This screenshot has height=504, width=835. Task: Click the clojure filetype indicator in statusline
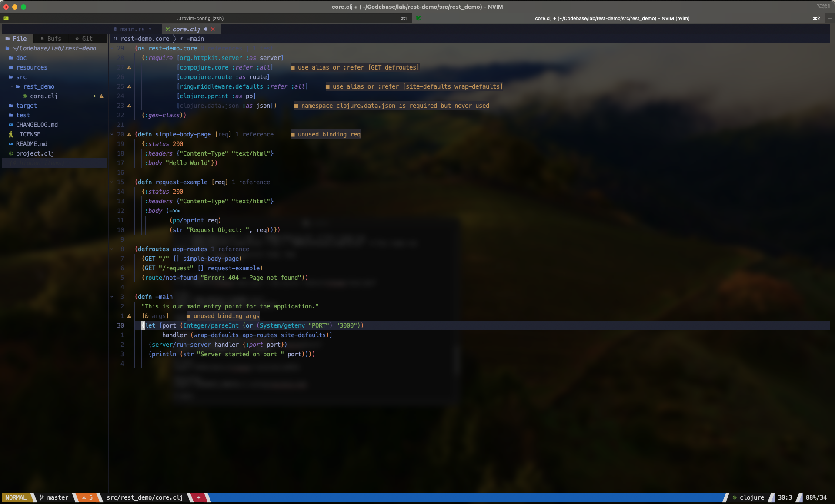pyautogui.click(x=748, y=497)
